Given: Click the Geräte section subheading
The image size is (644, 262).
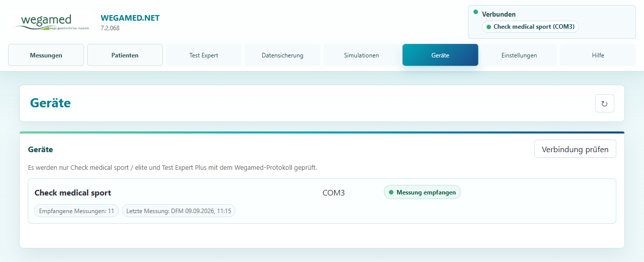Looking at the screenshot, I should click(40, 149).
